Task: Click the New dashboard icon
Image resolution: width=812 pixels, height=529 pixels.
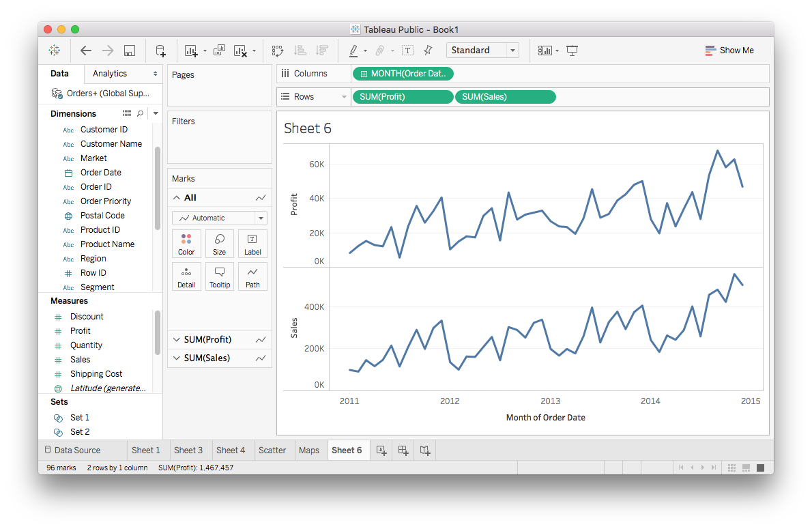Action: click(403, 450)
